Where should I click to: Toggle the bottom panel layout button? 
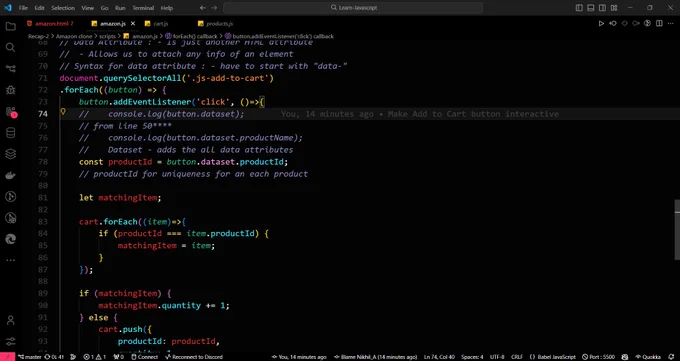pos(591,8)
